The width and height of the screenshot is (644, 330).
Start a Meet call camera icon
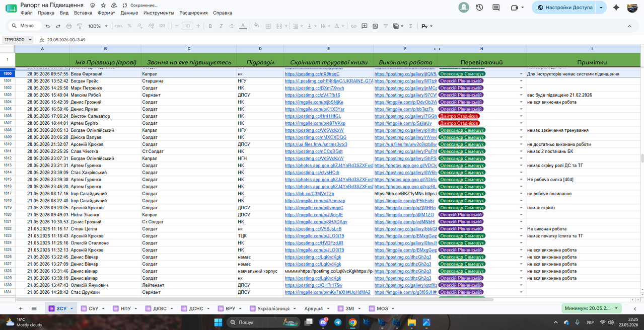click(514, 8)
